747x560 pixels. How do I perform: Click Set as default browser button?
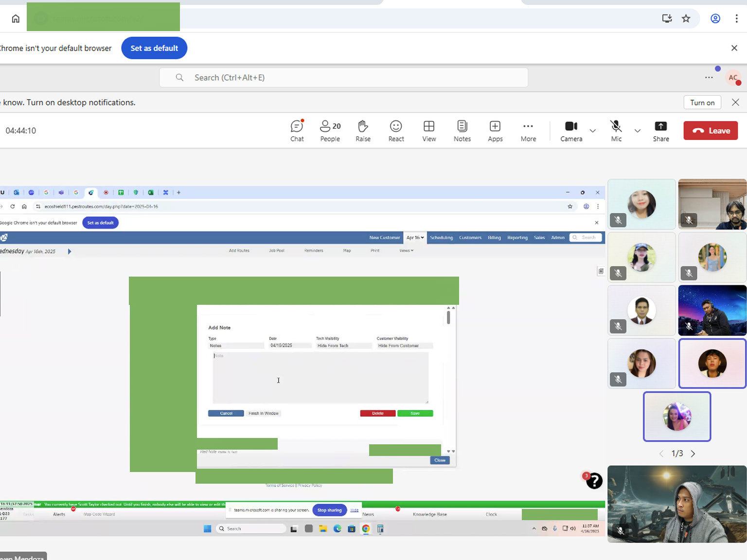point(154,48)
